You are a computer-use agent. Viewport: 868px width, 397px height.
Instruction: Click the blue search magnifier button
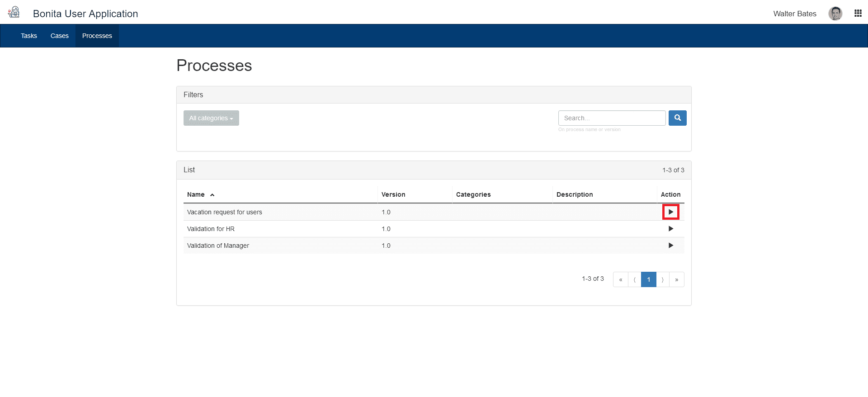click(677, 118)
